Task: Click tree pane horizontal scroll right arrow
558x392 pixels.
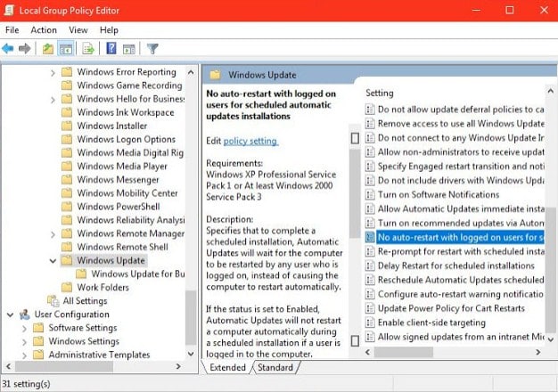Action: 178,366
